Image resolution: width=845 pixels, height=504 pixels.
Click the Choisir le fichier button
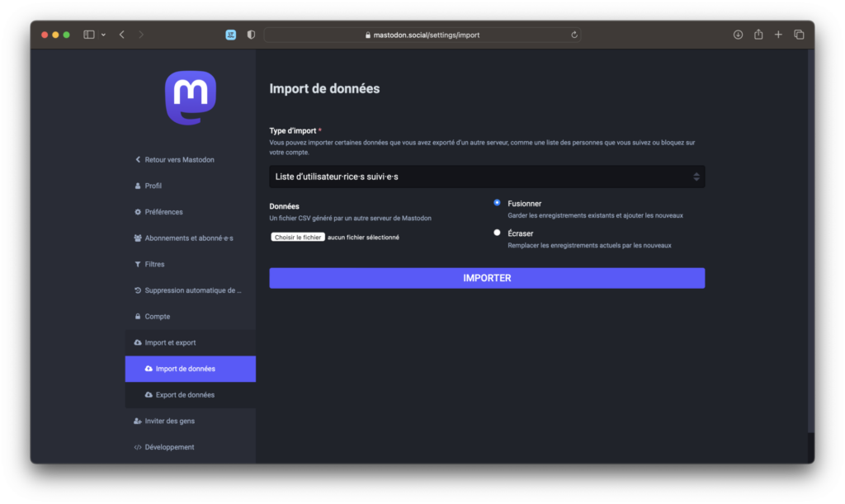297,237
